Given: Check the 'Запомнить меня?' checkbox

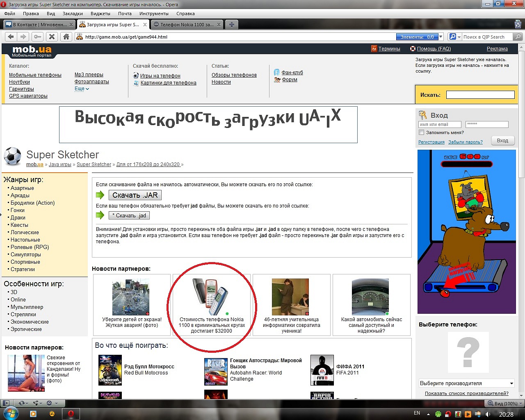Looking at the screenshot, I should tap(421, 132).
